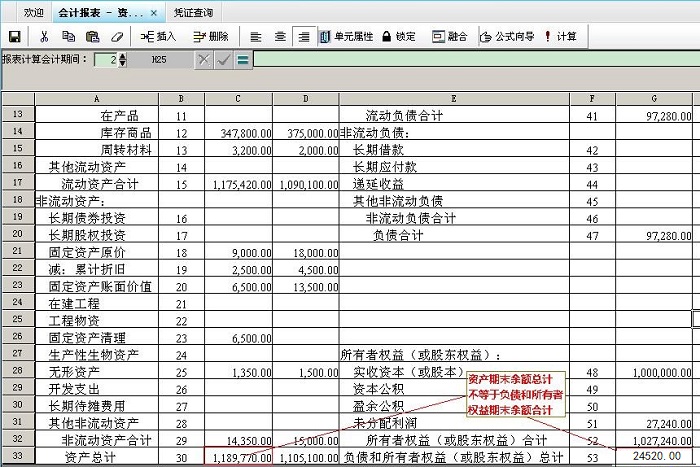Click the 插入 (Insert) toolbar button
This screenshot has height=467, width=700.
coord(158,37)
